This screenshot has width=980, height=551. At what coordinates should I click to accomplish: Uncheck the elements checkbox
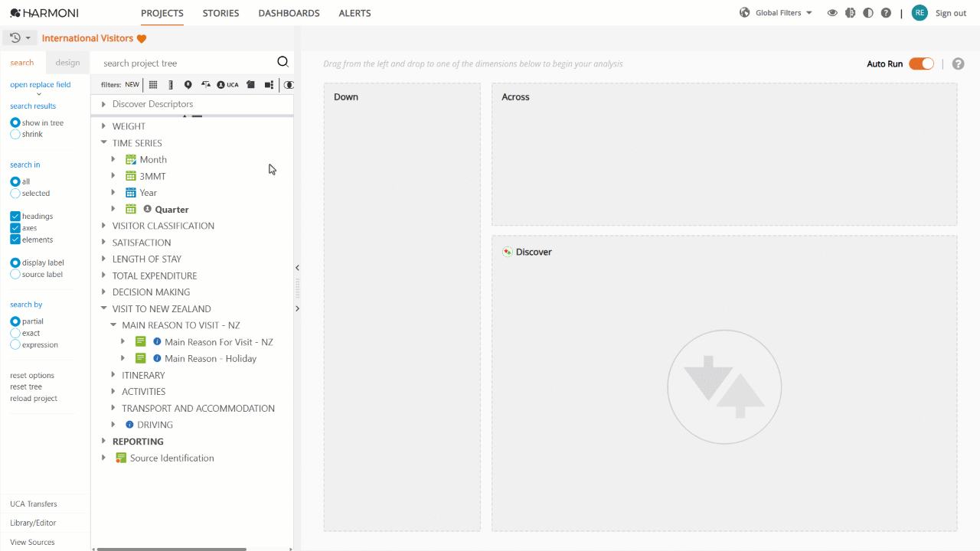[x=15, y=240]
